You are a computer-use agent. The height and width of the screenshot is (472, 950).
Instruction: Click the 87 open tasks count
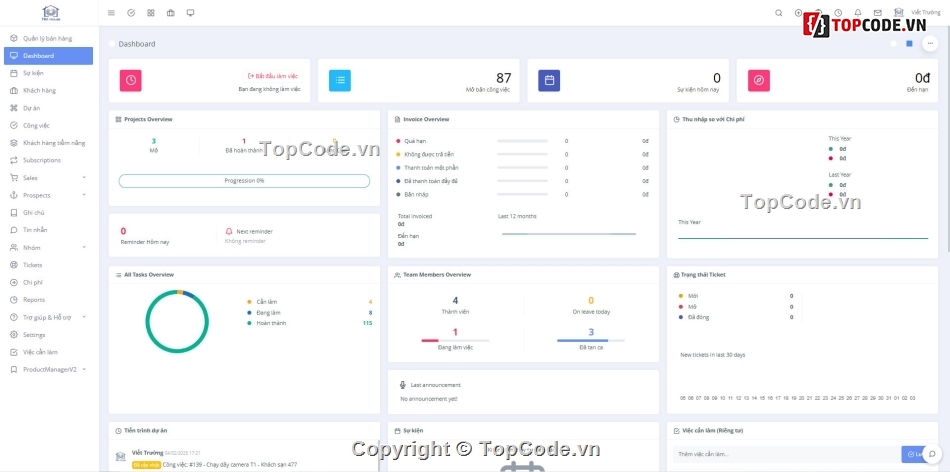(x=503, y=78)
